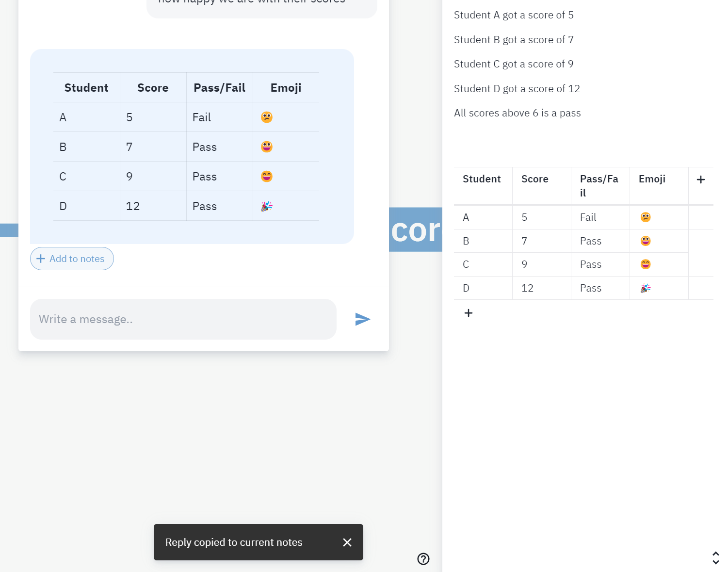Click the grinning emoji in notes table row B
The image size is (728, 572).
click(x=646, y=241)
